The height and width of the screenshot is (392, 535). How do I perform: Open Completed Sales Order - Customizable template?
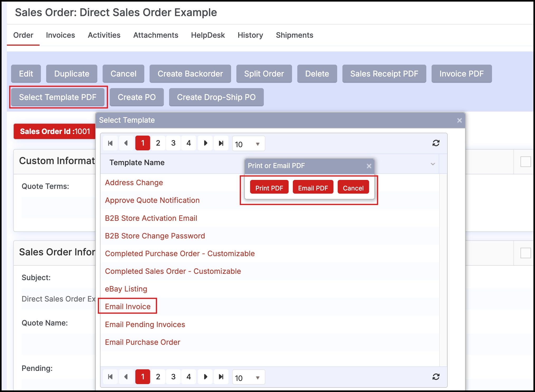pos(173,271)
